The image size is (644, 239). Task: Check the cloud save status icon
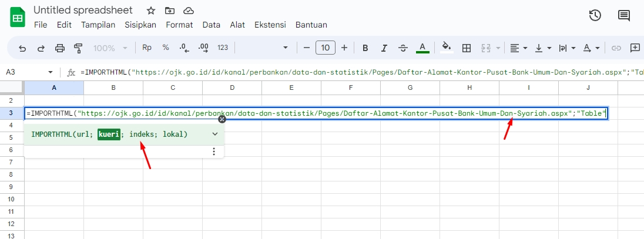(189, 11)
